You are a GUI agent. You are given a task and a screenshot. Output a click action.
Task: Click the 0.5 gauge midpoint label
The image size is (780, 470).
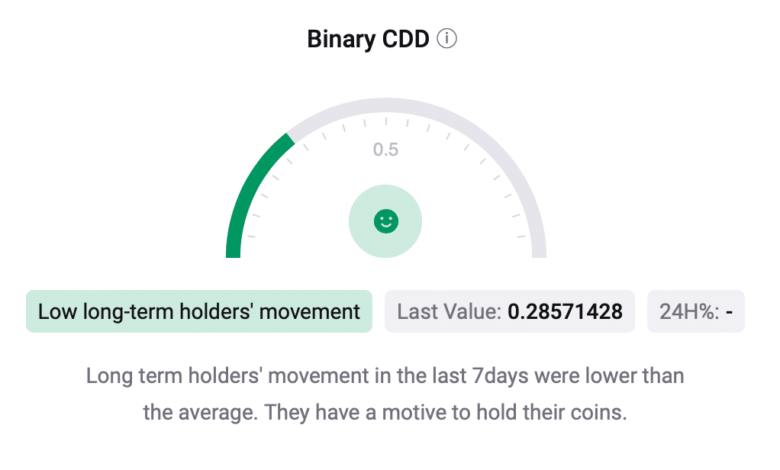coord(386,150)
